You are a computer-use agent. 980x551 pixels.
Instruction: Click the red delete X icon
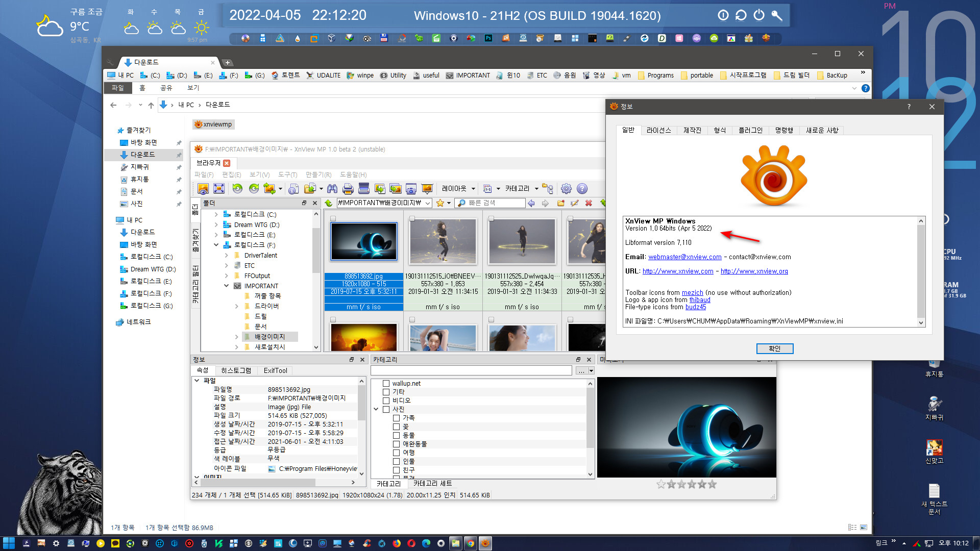(589, 203)
